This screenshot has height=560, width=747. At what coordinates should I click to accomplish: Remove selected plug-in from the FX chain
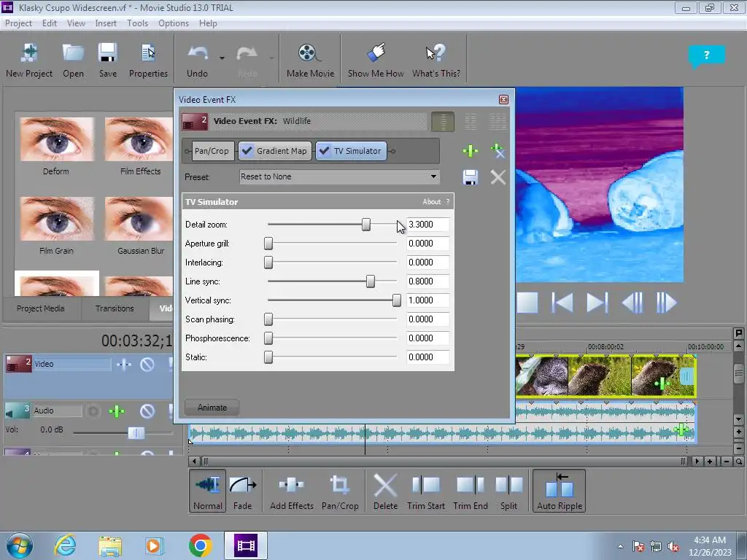pos(498,151)
